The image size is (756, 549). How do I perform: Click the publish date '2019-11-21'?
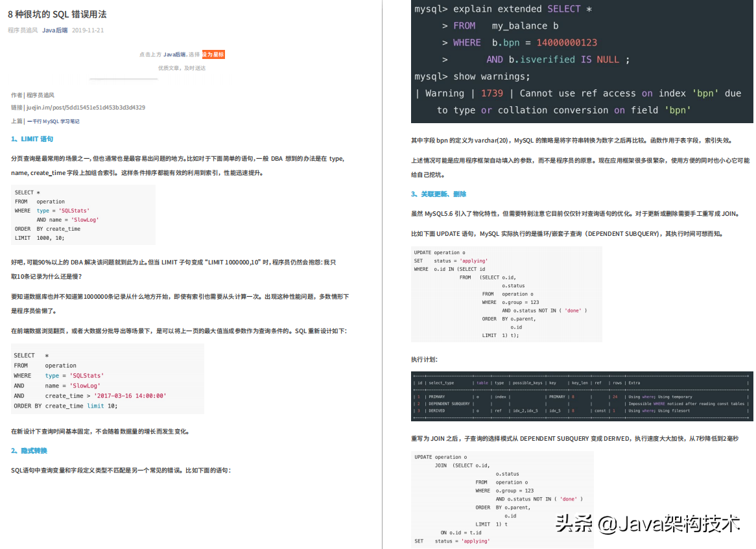[x=88, y=30]
